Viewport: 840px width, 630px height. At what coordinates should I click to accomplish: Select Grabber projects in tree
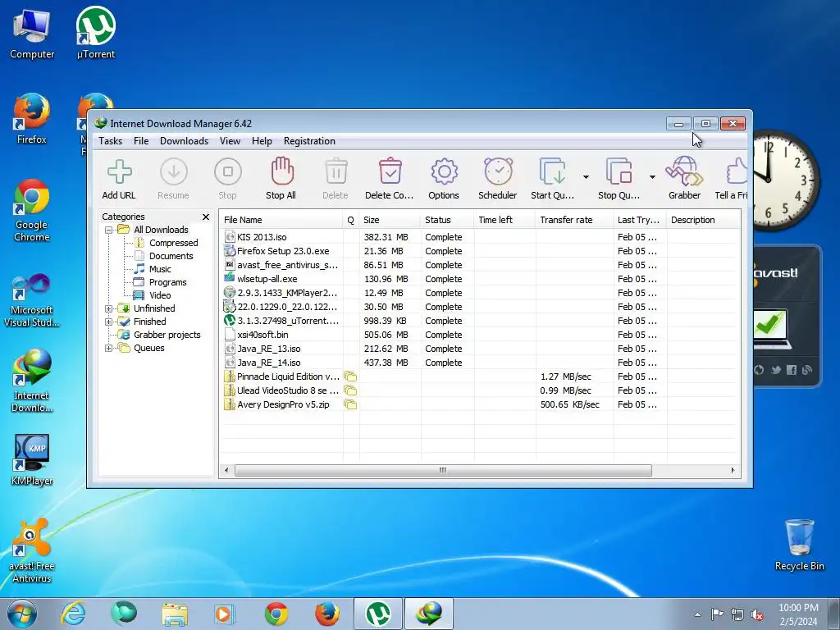(167, 335)
